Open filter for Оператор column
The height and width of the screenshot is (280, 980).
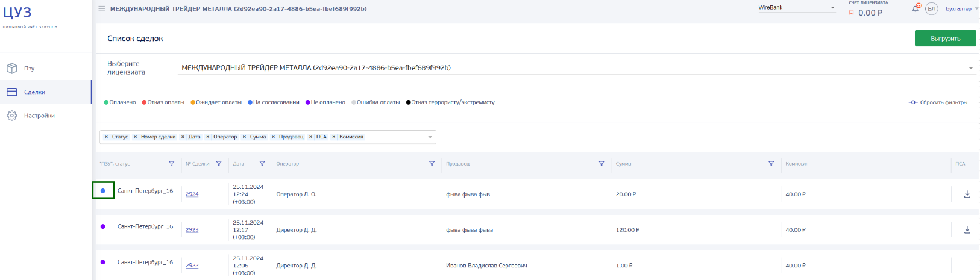pyautogui.click(x=432, y=164)
